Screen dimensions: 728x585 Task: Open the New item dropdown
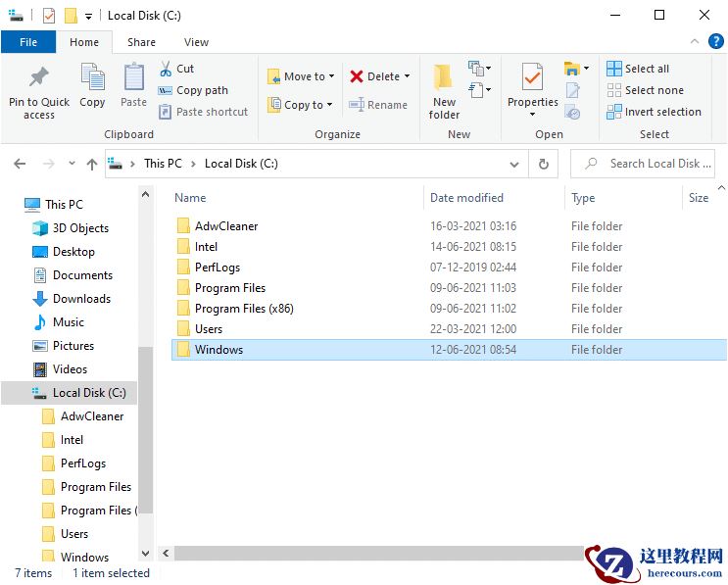(480, 69)
